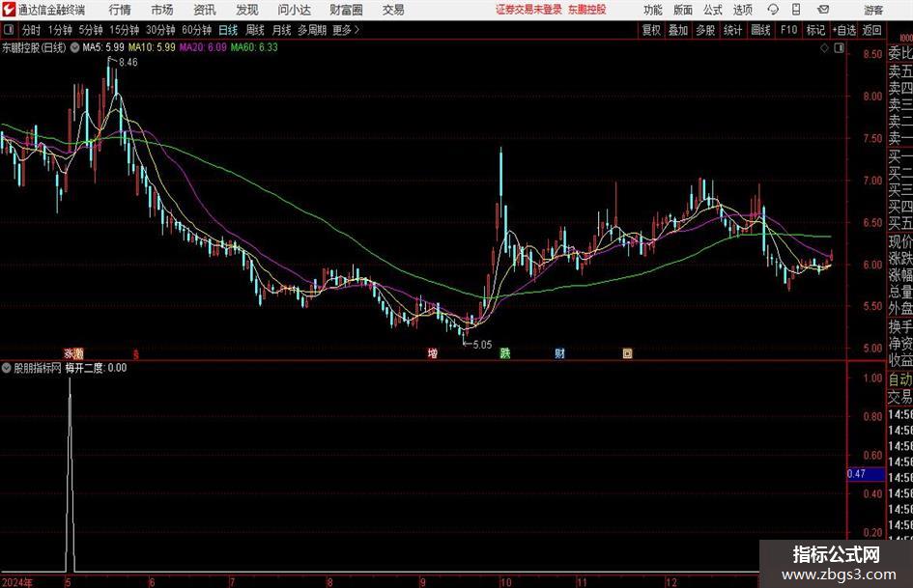The height and width of the screenshot is (588, 913).
Task: Open the 问小达 menu
Action: 294,10
